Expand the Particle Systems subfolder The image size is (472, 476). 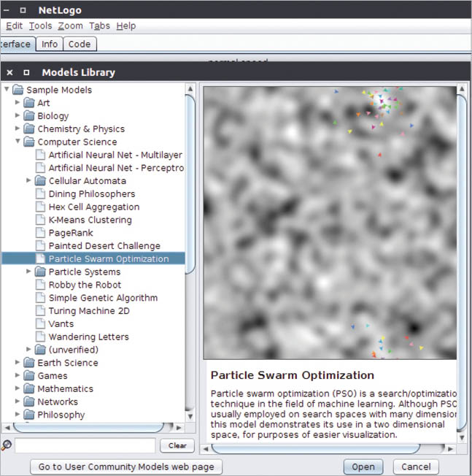[x=29, y=272]
